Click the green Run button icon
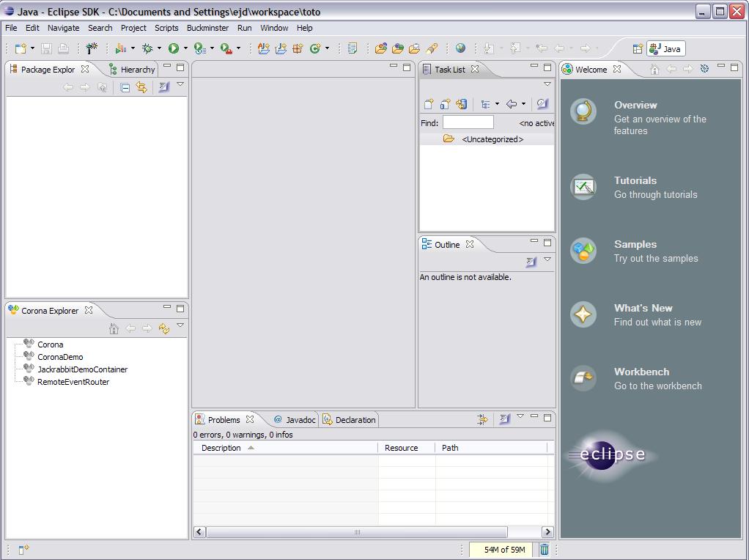749x560 pixels. click(x=174, y=48)
